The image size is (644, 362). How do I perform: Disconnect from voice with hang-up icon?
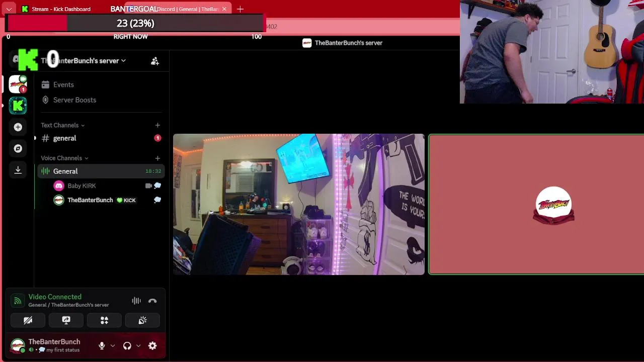152,301
